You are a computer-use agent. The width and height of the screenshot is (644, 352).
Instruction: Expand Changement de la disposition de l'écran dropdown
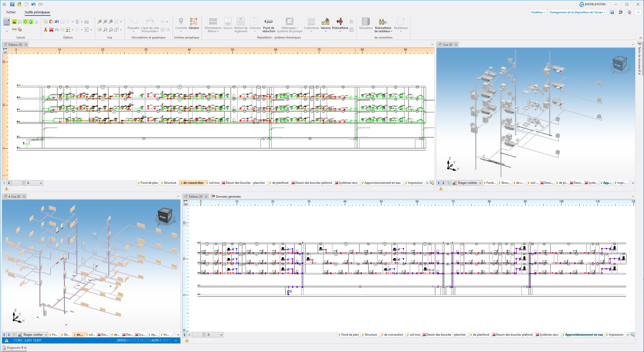pos(577,12)
